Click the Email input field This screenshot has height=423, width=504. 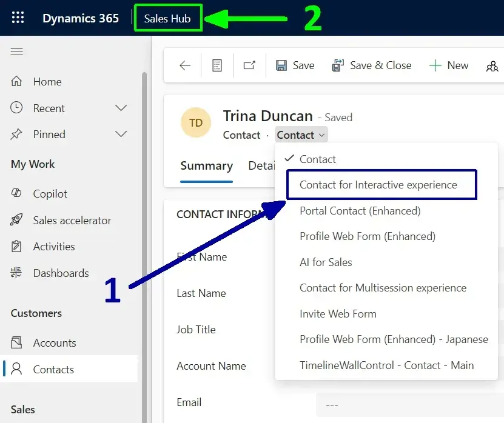(x=410, y=405)
